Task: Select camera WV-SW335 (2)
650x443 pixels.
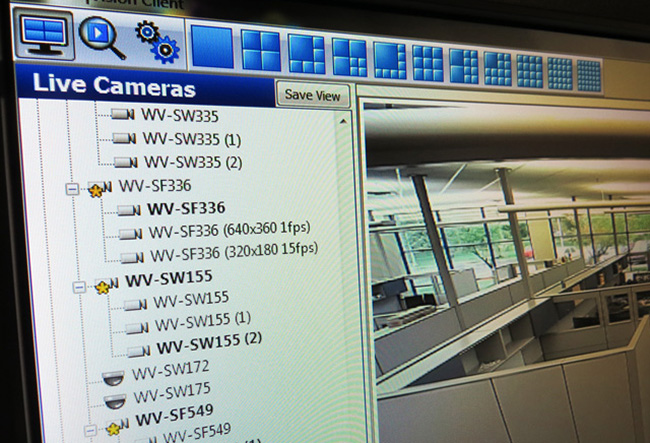Action: click(193, 162)
